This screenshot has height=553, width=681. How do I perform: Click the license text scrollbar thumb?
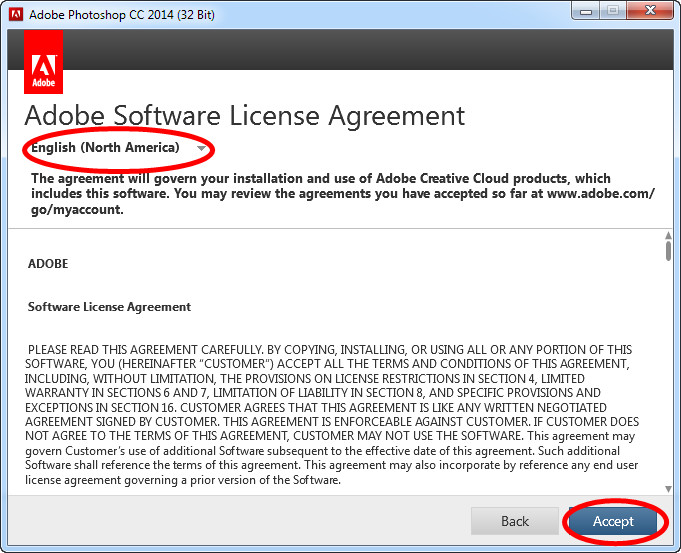click(668, 251)
